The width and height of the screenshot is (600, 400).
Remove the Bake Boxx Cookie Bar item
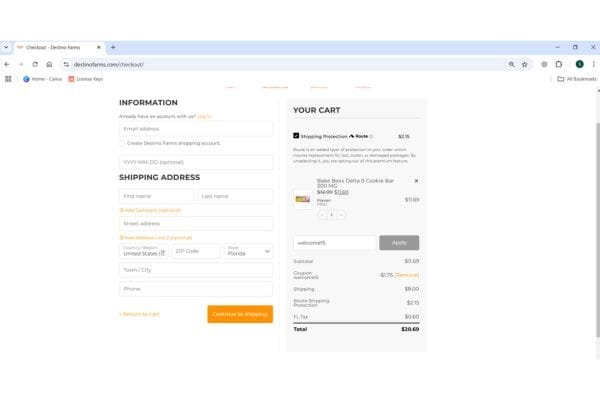[x=416, y=181]
